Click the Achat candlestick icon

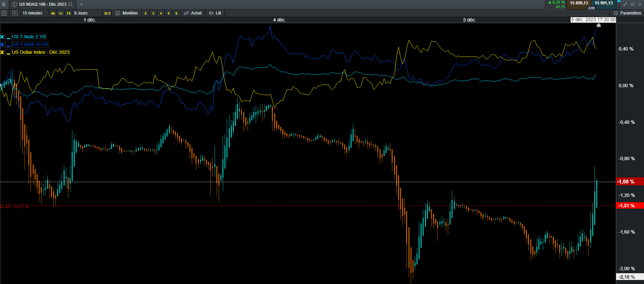click(x=186, y=13)
